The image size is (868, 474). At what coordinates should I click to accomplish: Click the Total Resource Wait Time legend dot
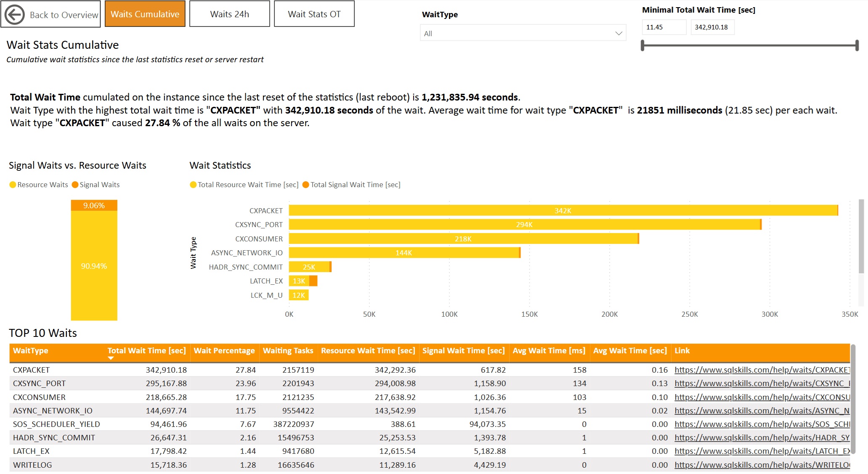pos(193,185)
